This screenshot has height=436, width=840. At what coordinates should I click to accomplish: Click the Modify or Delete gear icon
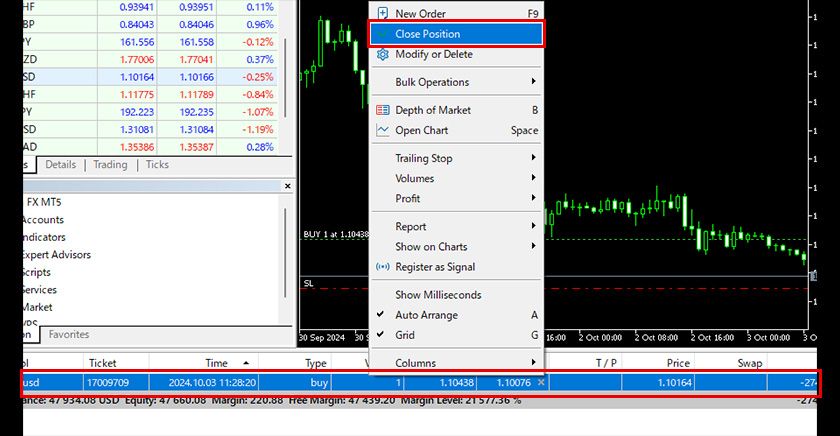click(x=382, y=54)
